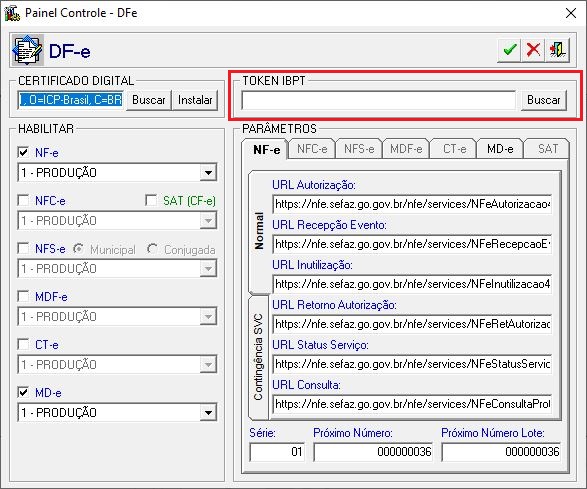The width and height of the screenshot is (587, 489).
Task: Click the URL Consulta field
Action: click(412, 404)
